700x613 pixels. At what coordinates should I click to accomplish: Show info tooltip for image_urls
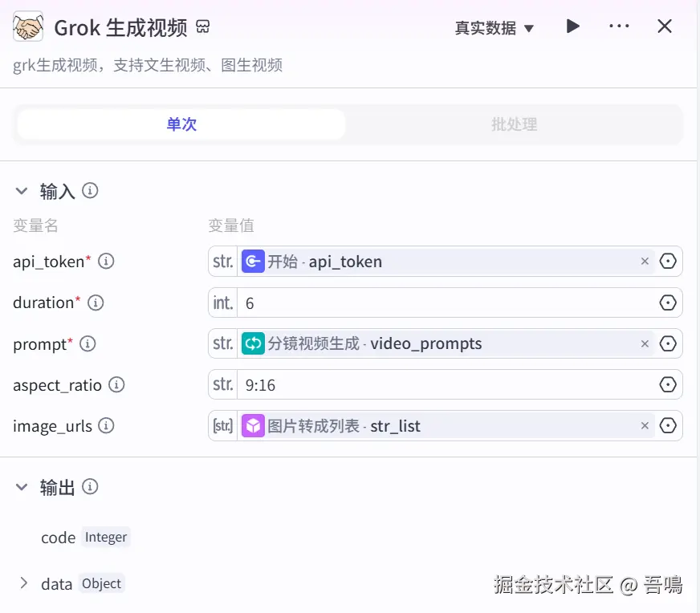(106, 425)
